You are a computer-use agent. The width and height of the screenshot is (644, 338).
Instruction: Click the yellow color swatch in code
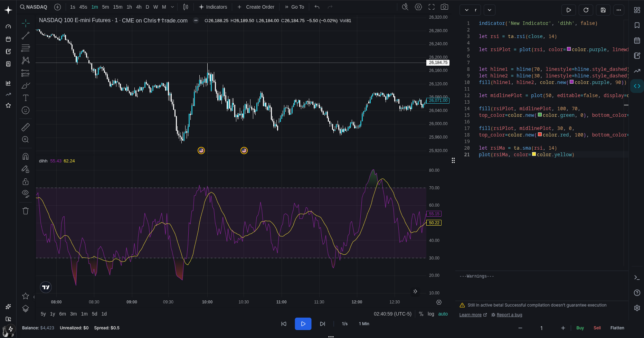[x=534, y=154]
